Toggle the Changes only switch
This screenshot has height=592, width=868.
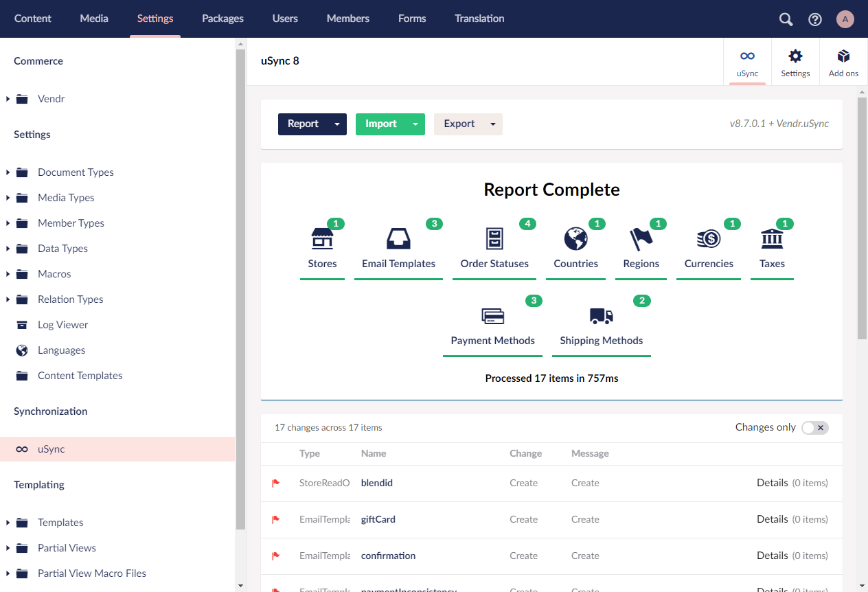pyautogui.click(x=815, y=427)
